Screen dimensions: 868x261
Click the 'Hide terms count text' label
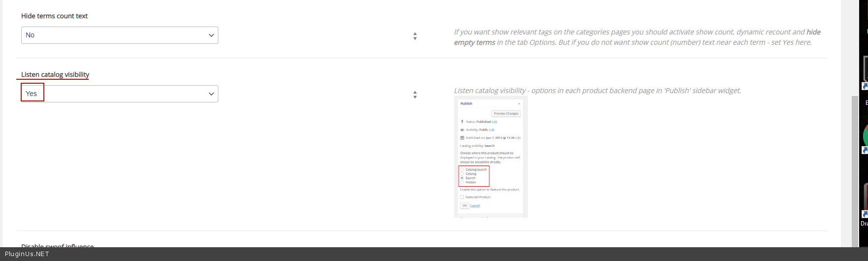tap(54, 16)
